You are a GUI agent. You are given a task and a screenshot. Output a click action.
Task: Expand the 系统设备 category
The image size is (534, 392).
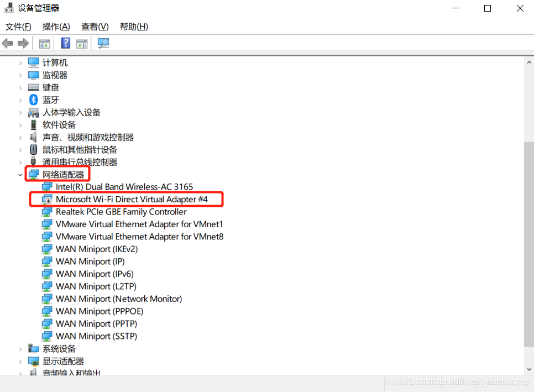20,349
